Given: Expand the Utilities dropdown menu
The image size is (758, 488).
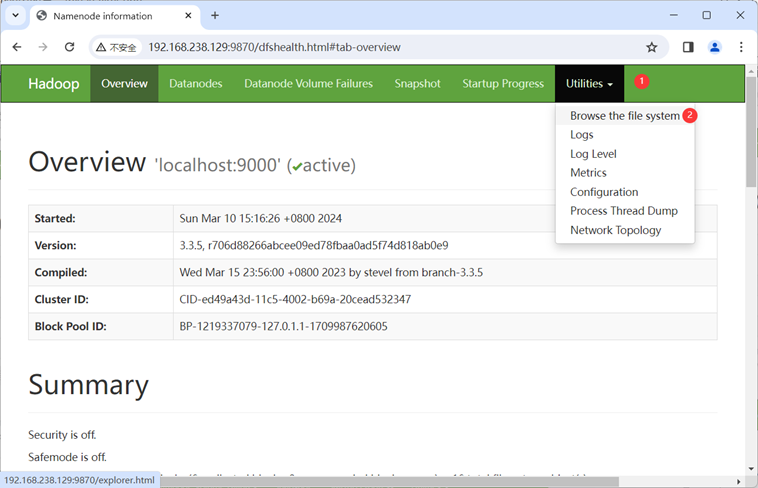Looking at the screenshot, I should 589,84.
